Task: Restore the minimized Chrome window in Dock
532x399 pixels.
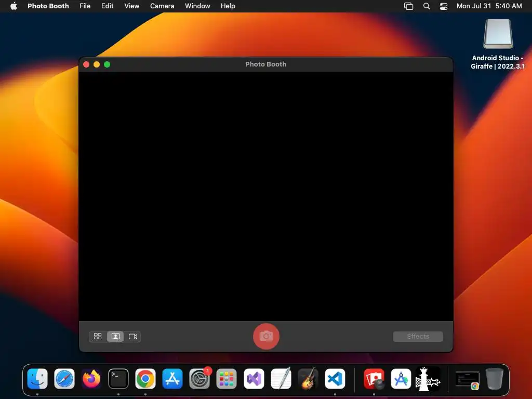Action: (x=467, y=379)
